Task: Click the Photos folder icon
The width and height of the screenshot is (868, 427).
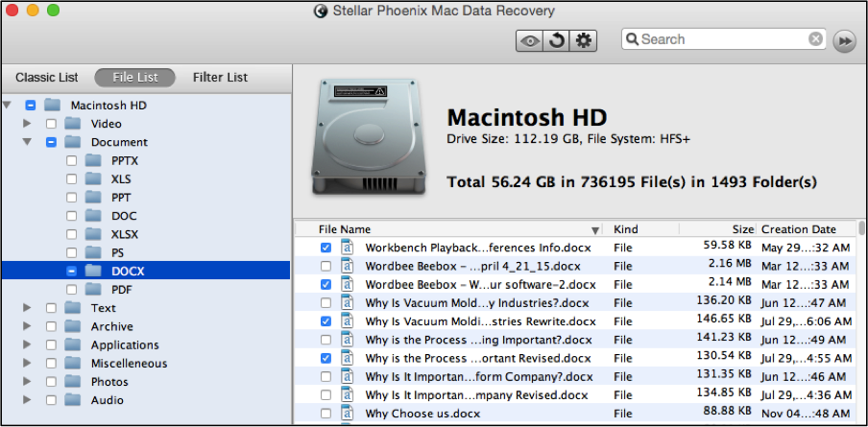Action: click(x=73, y=382)
